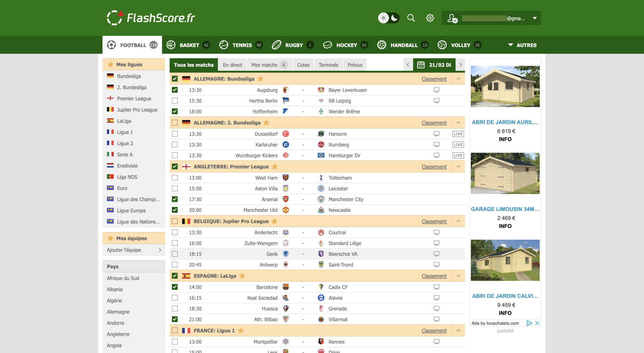The width and height of the screenshot is (644, 353).
Task: Go to the next day arrow
Action: pos(461,65)
